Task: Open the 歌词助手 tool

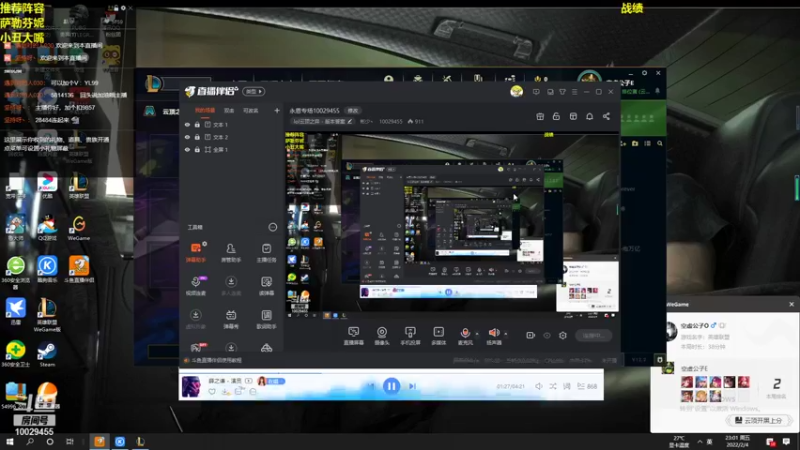Action: point(266,319)
